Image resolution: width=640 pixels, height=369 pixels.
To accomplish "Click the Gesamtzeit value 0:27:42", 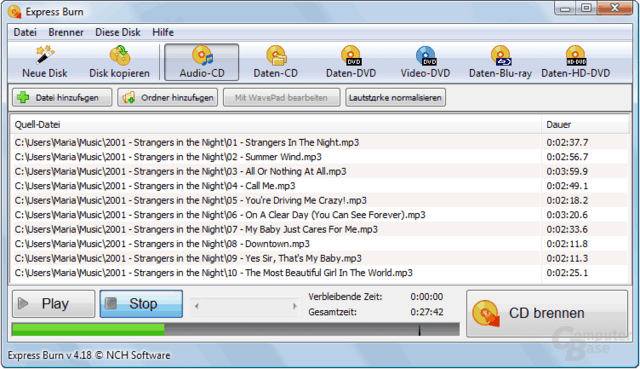I will click(427, 312).
